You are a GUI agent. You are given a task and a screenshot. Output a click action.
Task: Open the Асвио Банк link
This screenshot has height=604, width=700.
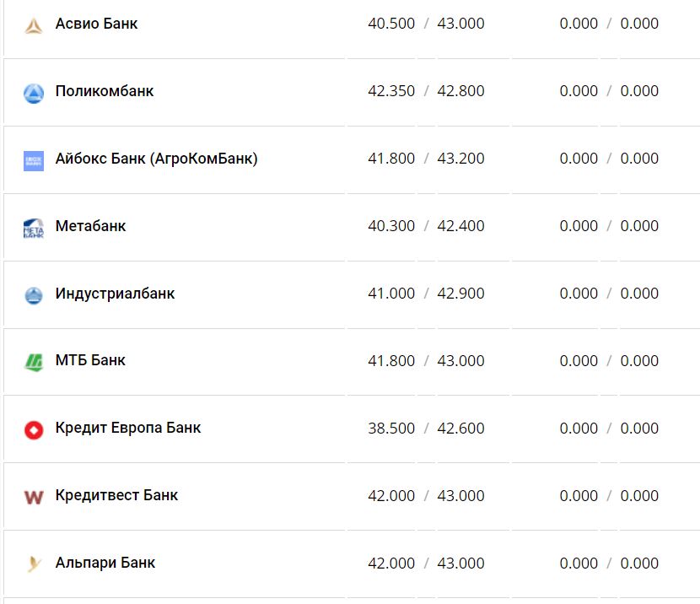pyautogui.click(x=96, y=24)
